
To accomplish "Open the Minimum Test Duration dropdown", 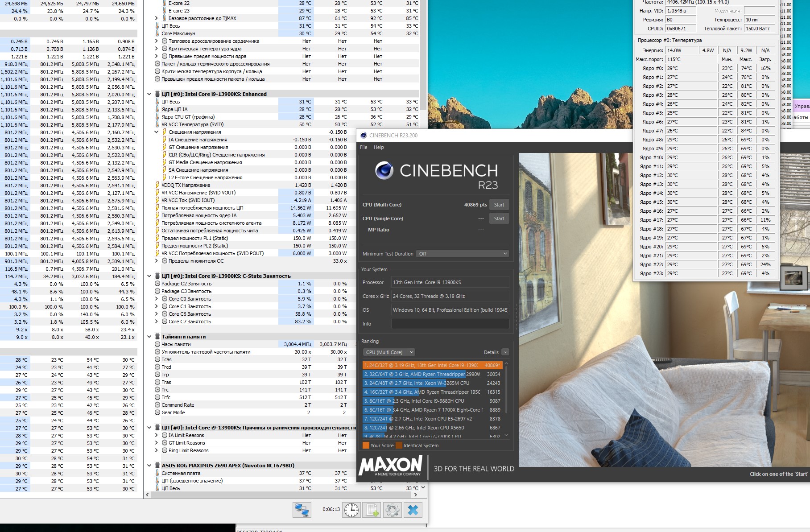I will pyautogui.click(x=463, y=254).
